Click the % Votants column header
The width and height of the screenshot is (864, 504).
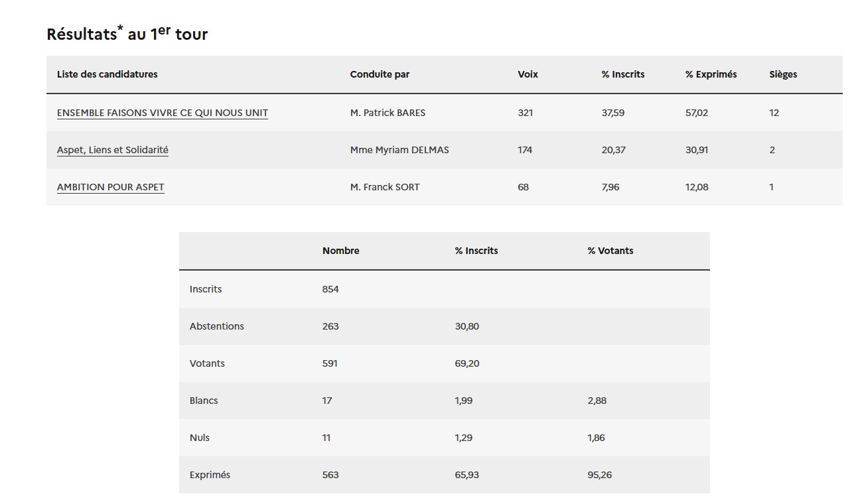pos(611,251)
